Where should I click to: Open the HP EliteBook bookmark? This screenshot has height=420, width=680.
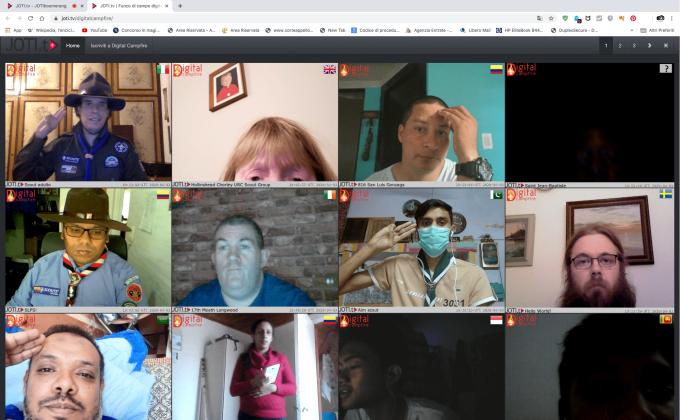coord(519,30)
